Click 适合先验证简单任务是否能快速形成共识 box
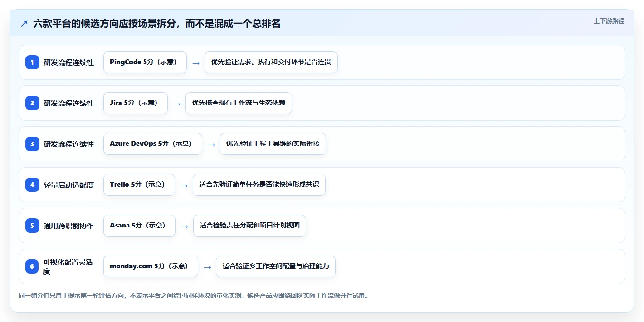This screenshot has height=322, width=644. click(259, 185)
